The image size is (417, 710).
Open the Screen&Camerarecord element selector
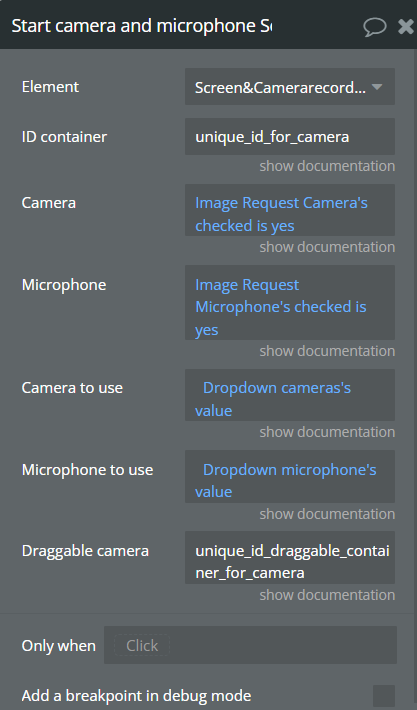pyautogui.click(x=290, y=86)
